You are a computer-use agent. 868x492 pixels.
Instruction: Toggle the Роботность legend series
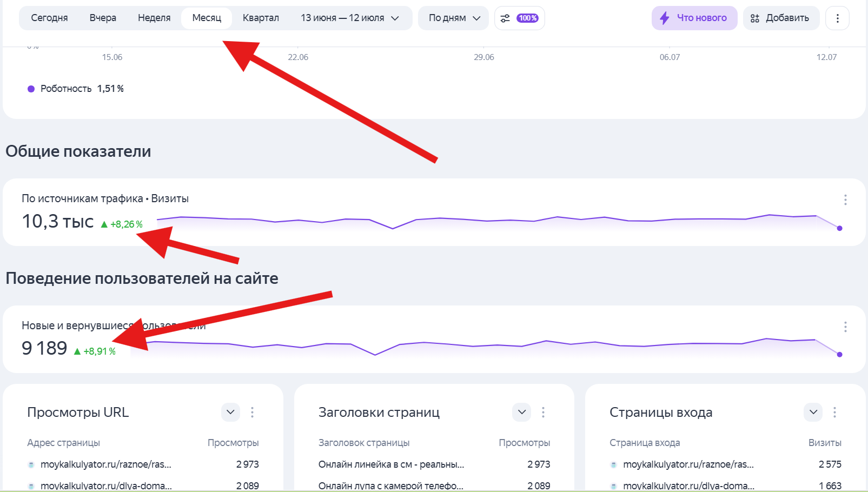(76, 89)
